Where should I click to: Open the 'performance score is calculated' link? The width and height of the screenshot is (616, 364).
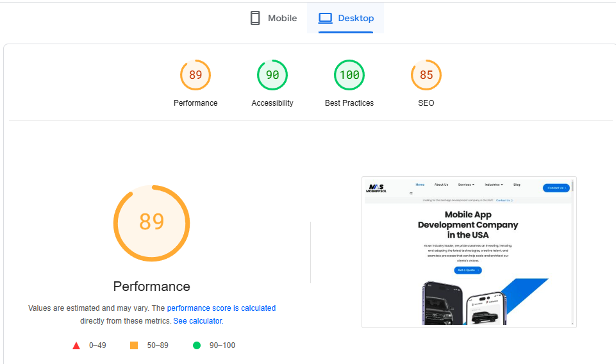point(221,308)
